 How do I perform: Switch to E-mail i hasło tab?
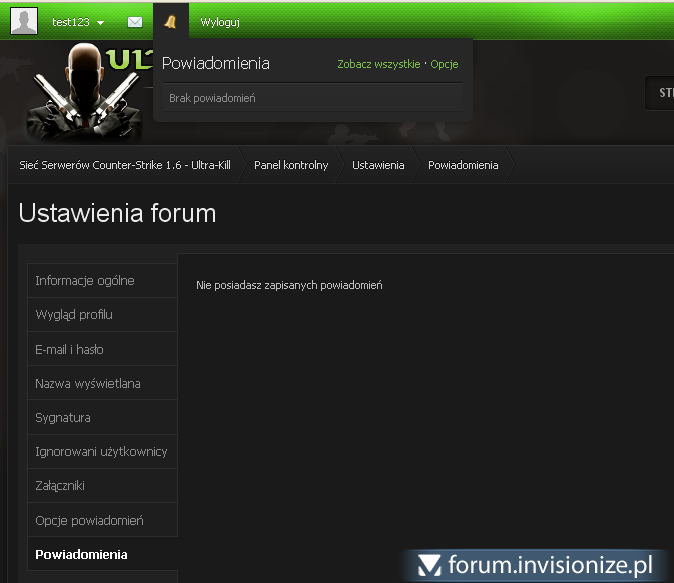point(69,350)
